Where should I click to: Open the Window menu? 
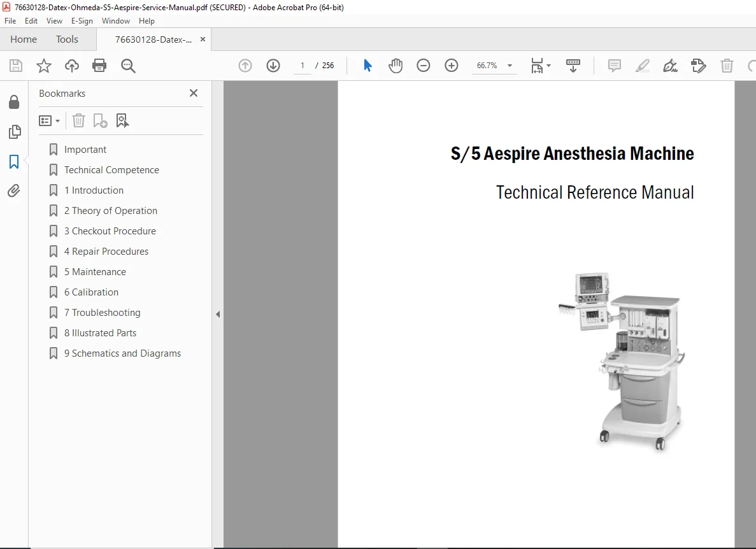coord(116,21)
